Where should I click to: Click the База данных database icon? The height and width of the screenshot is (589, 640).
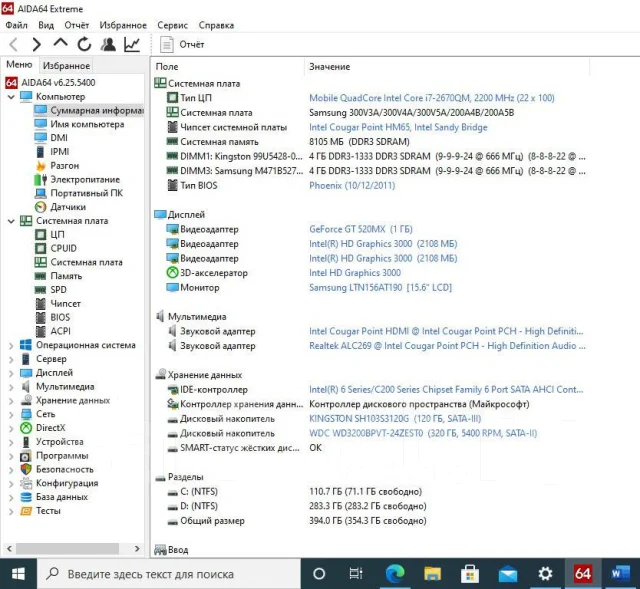pyautogui.click(x=26, y=497)
